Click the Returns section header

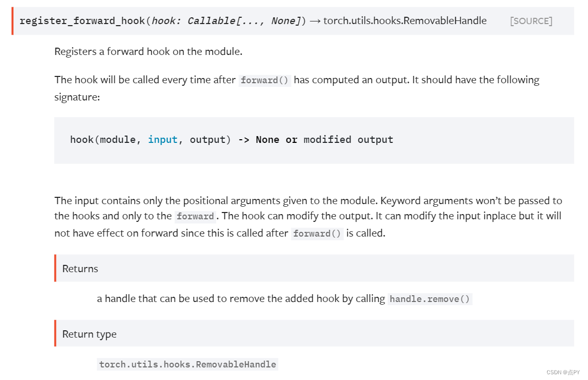(x=80, y=269)
